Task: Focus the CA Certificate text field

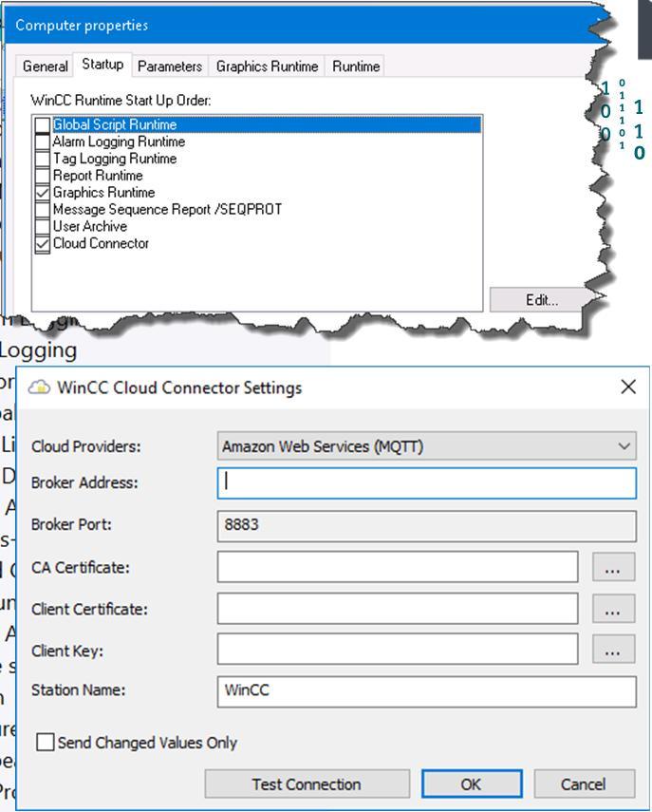Action: coord(398,567)
